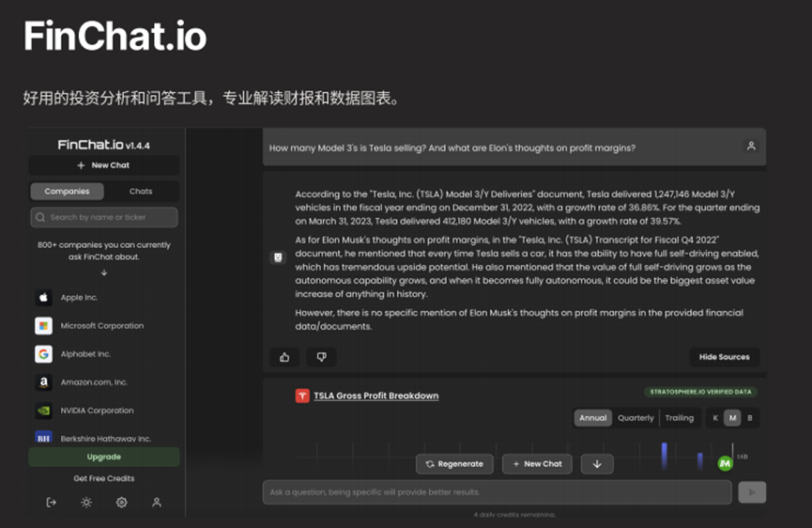
Task: Select Amazon.com, Inc. from company list
Action: click(94, 381)
